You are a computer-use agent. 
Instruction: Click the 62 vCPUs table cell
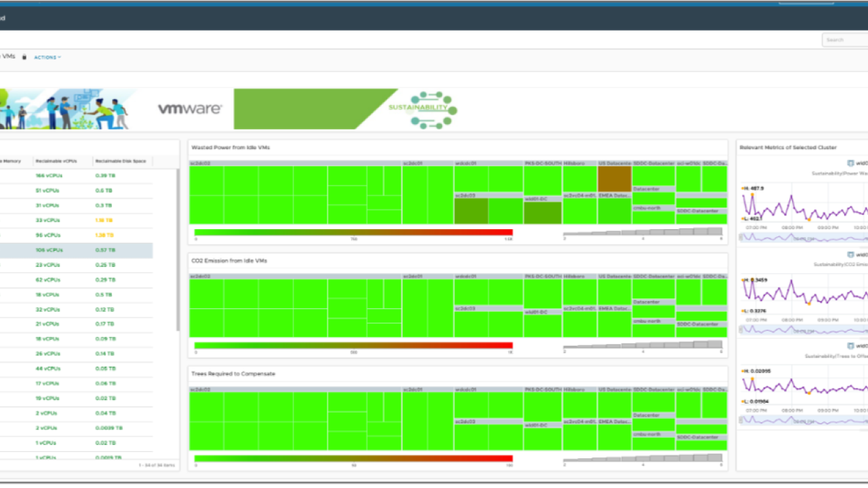pos(47,280)
